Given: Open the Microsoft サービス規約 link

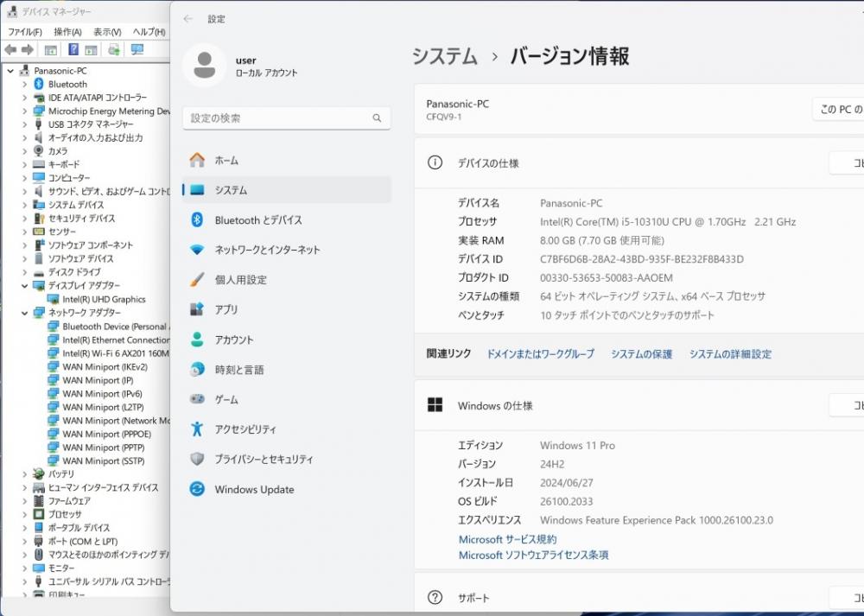Looking at the screenshot, I should pos(507,539).
